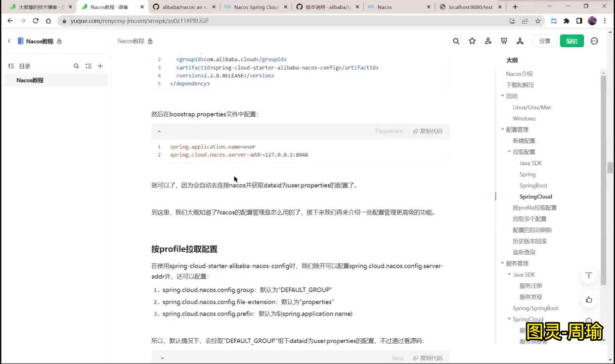Jump to Spring/SpringBoot in outline

click(x=536, y=308)
